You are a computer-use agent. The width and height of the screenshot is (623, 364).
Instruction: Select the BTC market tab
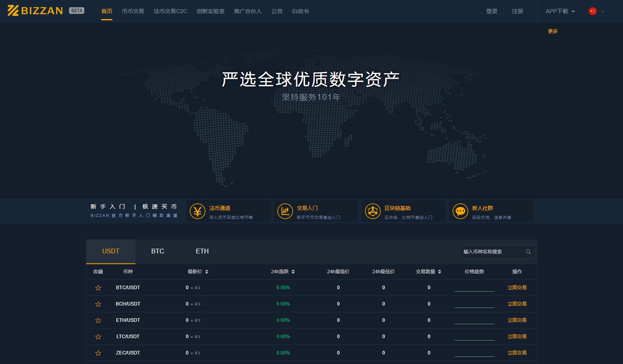158,251
